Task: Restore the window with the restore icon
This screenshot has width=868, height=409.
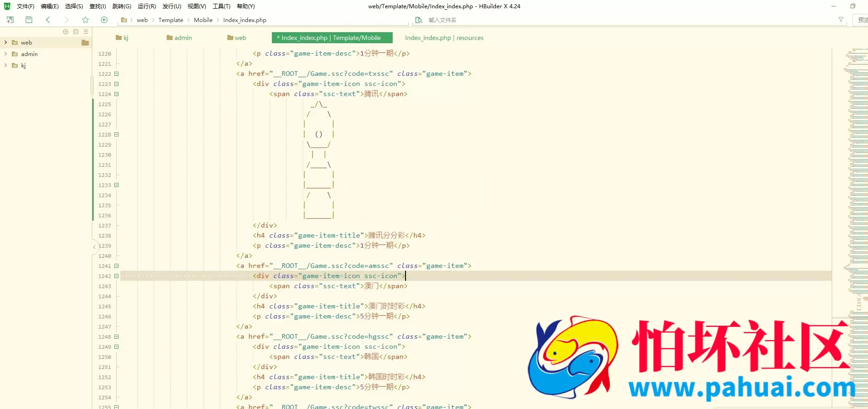Action: 853,6
